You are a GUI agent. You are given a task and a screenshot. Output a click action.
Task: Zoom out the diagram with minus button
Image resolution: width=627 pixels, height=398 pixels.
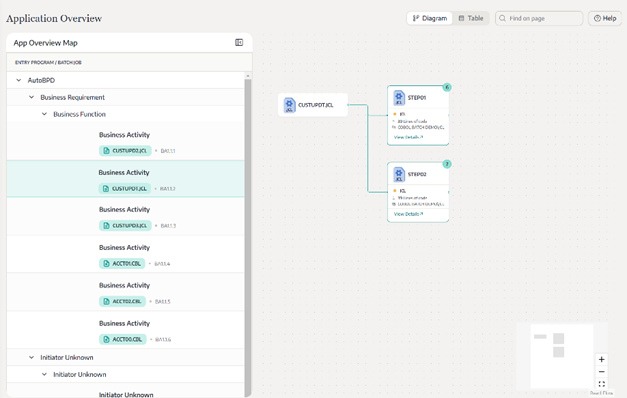(601, 372)
